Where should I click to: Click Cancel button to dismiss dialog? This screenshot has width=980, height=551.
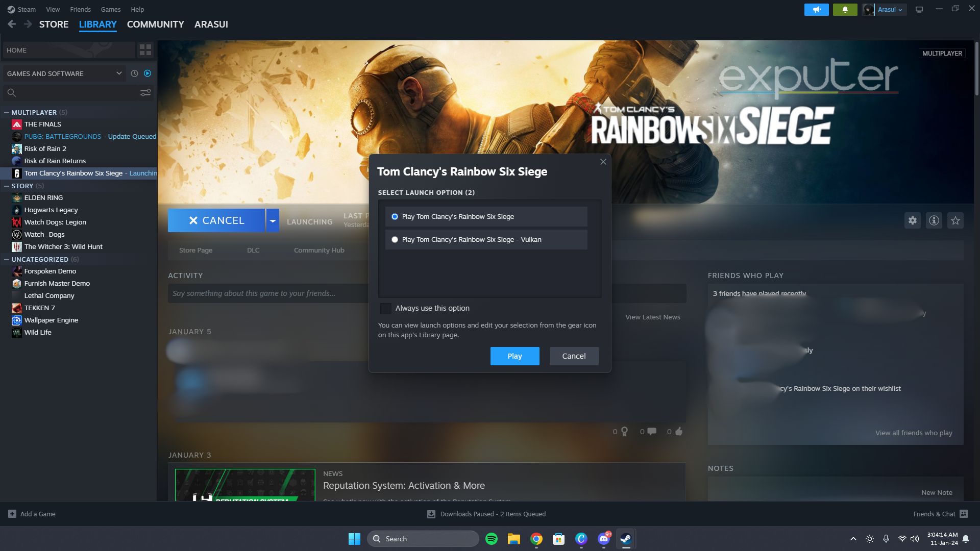point(574,356)
